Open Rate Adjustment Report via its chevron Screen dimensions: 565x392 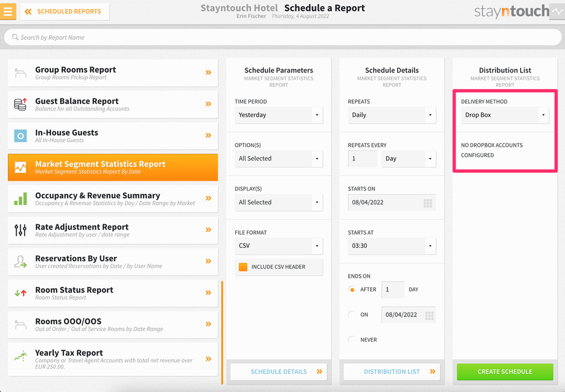208,230
